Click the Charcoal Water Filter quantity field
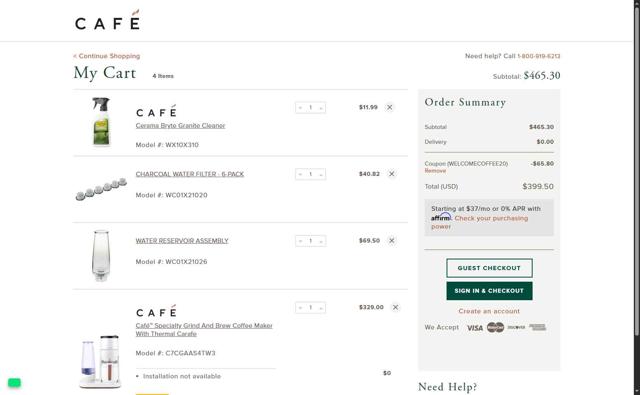Screen dimensions: 640x395 tap(311, 174)
